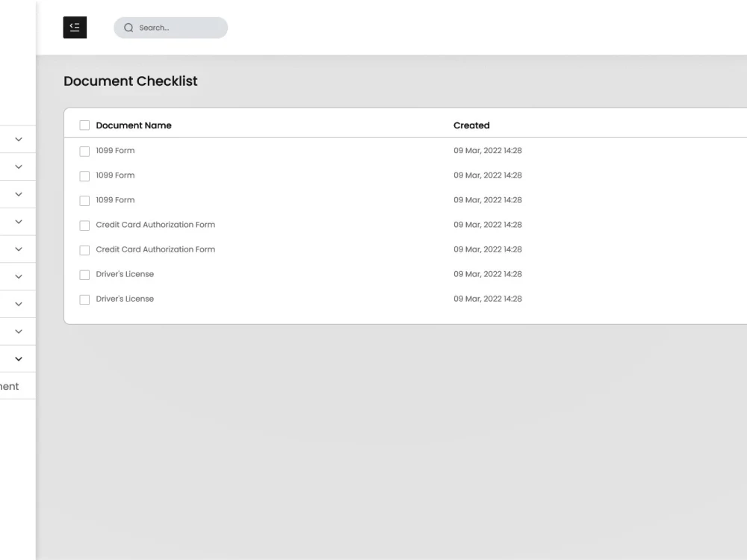Check the third 1099 Form row checkbox

pyautogui.click(x=84, y=201)
